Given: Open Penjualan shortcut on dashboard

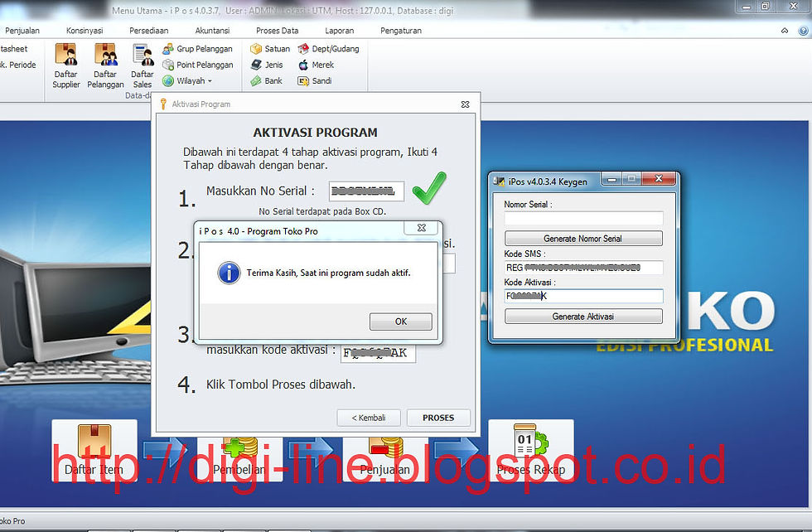Looking at the screenshot, I should pyautogui.click(x=384, y=460).
